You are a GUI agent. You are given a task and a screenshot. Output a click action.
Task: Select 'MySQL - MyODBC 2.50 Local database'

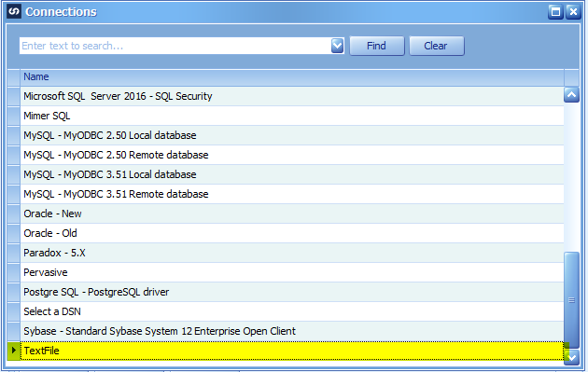pos(292,135)
